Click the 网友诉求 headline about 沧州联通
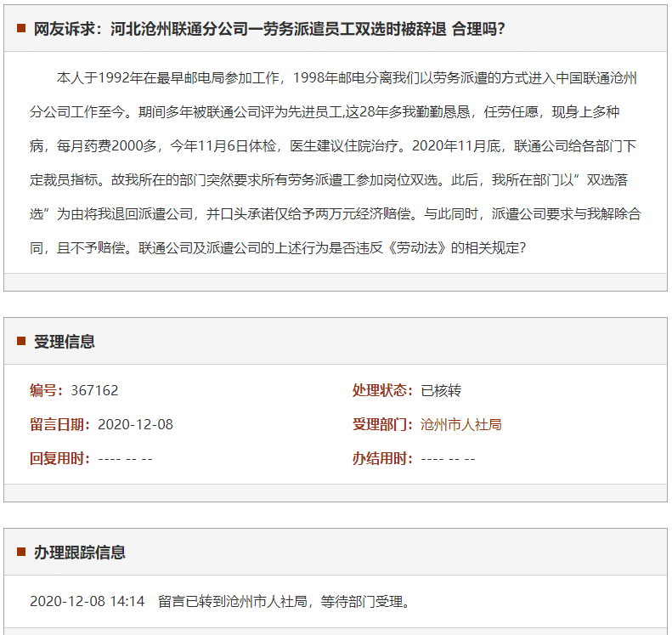This screenshot has width=672, height=635. click(269, 29)
